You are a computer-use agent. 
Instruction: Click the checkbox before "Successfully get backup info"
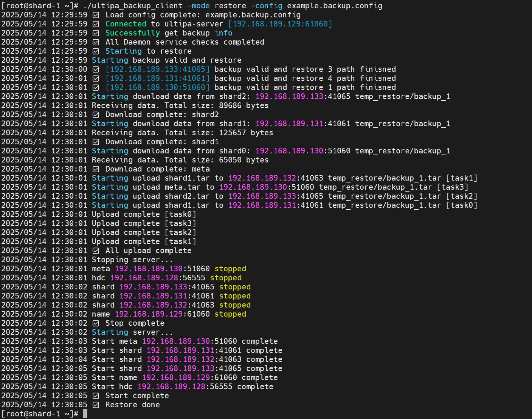96,33
